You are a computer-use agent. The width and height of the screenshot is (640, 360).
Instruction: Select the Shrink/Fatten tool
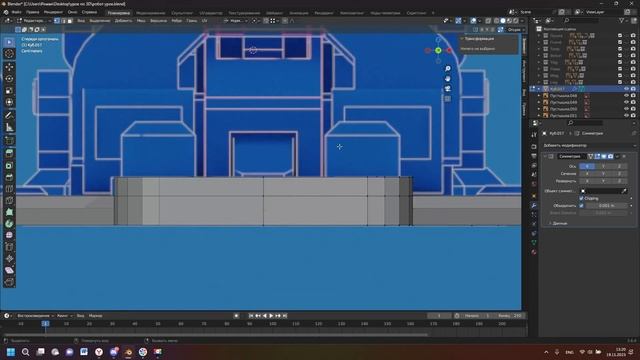(9, 259)
